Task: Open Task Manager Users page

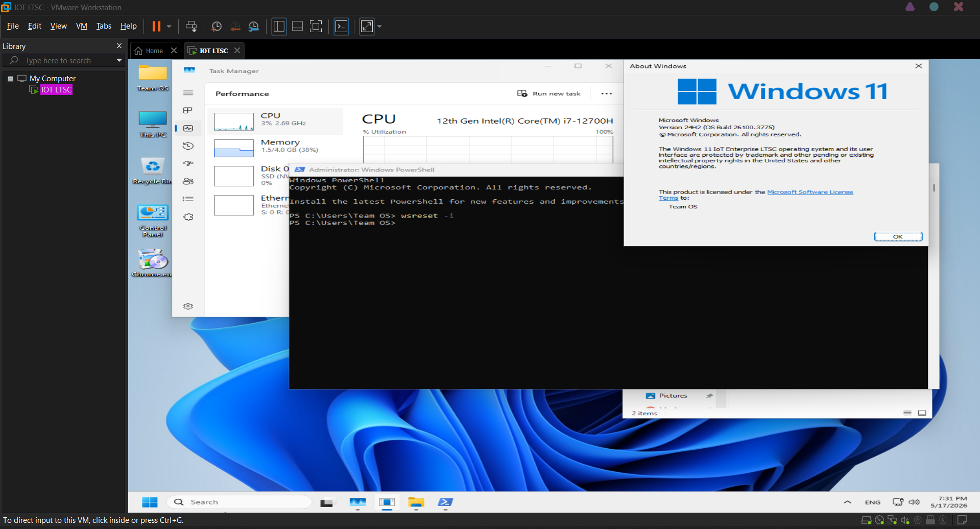Action: tap(188, 181)
